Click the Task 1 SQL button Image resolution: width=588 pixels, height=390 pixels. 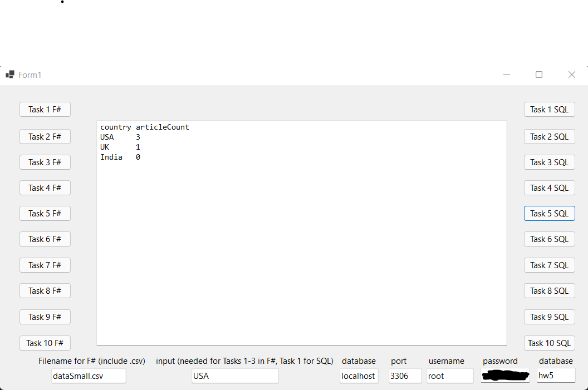pyautogui.click(x=549, y=109)
